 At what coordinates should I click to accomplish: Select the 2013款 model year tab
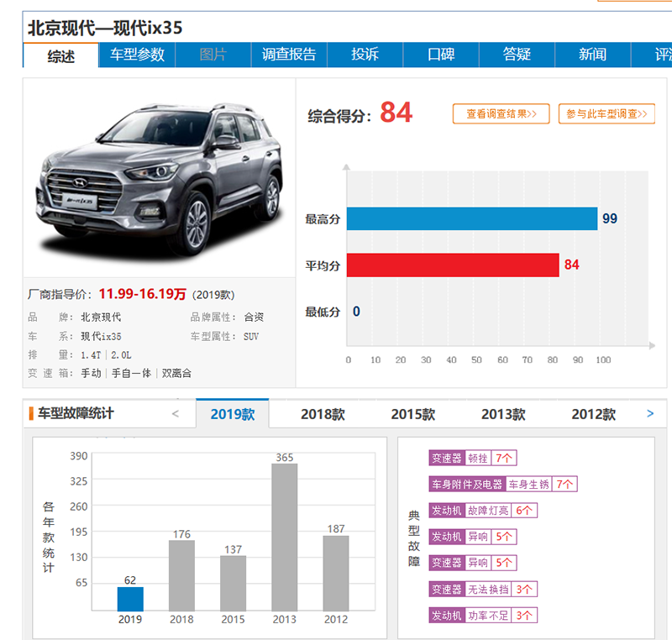503,414
